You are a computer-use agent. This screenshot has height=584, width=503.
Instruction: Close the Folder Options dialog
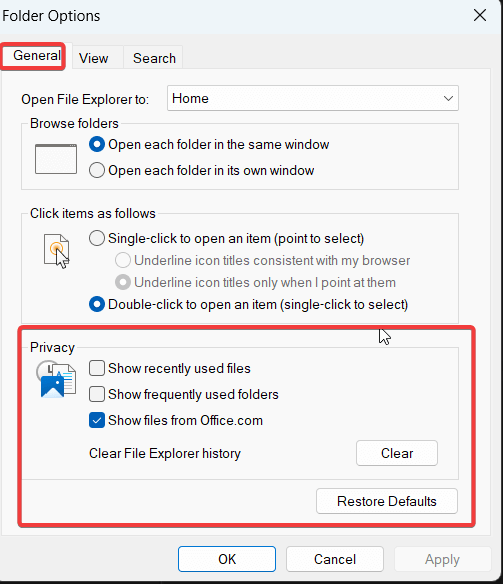coord(480,16)
